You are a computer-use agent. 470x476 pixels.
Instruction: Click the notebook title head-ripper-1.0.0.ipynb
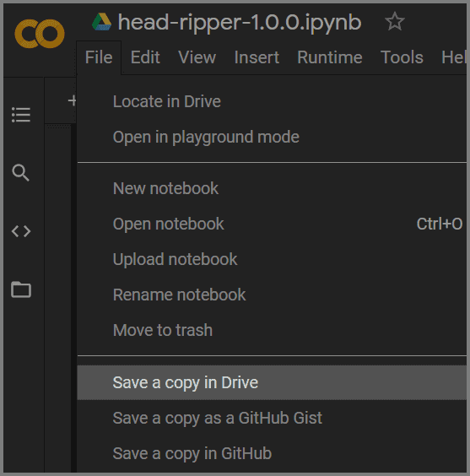tap(240, 22)
